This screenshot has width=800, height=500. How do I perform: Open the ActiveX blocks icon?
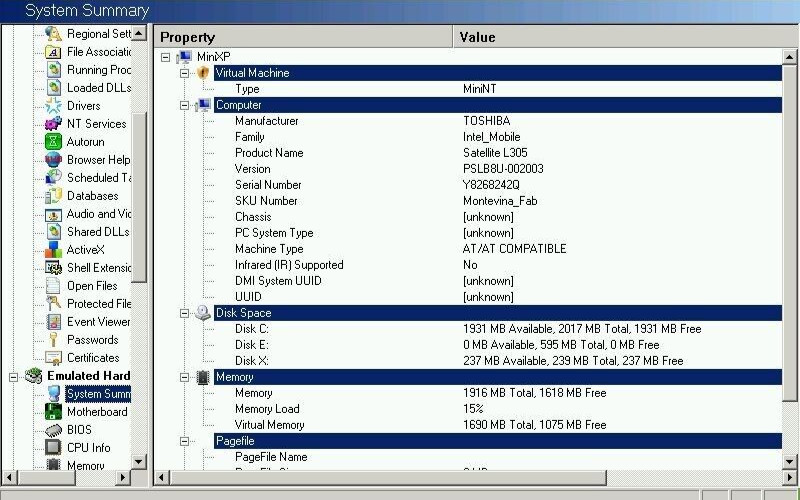[x=53, y=249]
